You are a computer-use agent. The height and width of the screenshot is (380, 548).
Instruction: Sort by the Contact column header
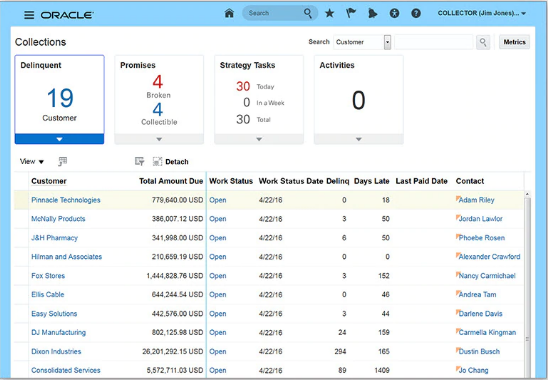click(470, 181)
